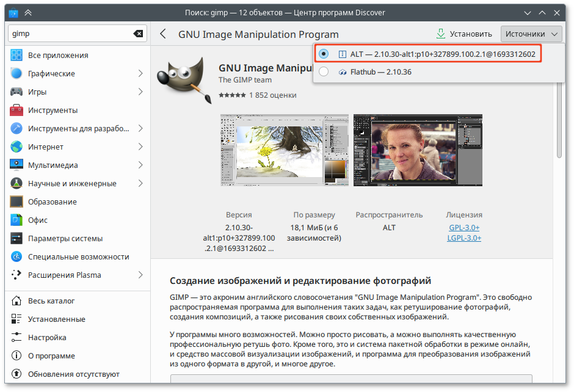
Task: Expand the Plasma extensions category arrow
Action: click(x=140, y=275)
